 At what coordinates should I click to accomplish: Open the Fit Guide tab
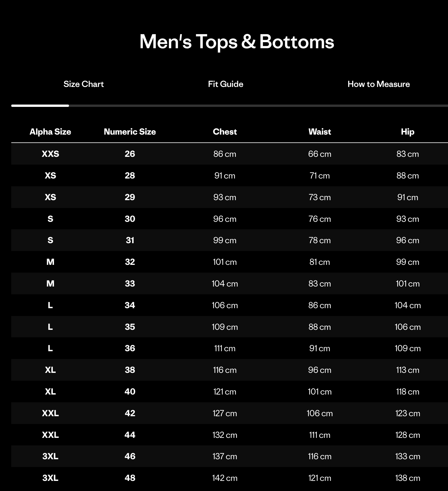[225, 84]
